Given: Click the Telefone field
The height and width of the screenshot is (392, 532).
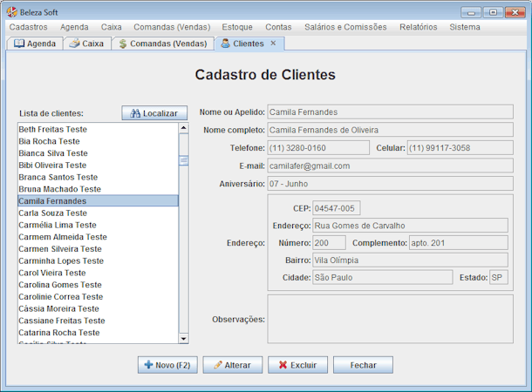Looking at the screenshot, I should coord(318,148).
